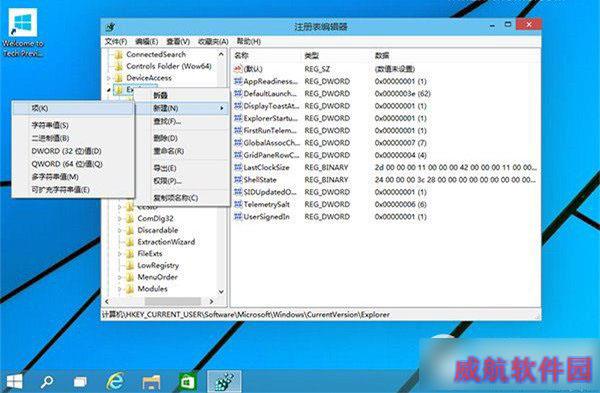600x393 pixels.
Task: Click the Controls Folder (Wow64) folder icon
Action: tap(119, 67)
